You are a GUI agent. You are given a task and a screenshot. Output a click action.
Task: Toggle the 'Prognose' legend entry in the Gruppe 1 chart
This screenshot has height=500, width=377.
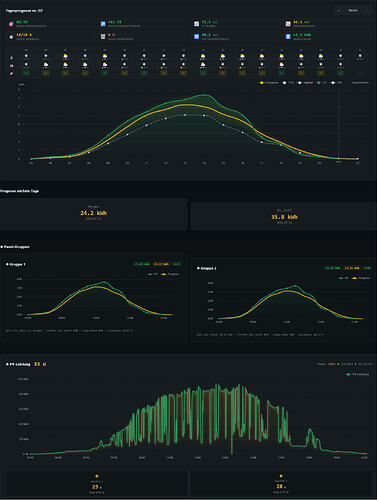pyautogui.click(x=170, y=274)
